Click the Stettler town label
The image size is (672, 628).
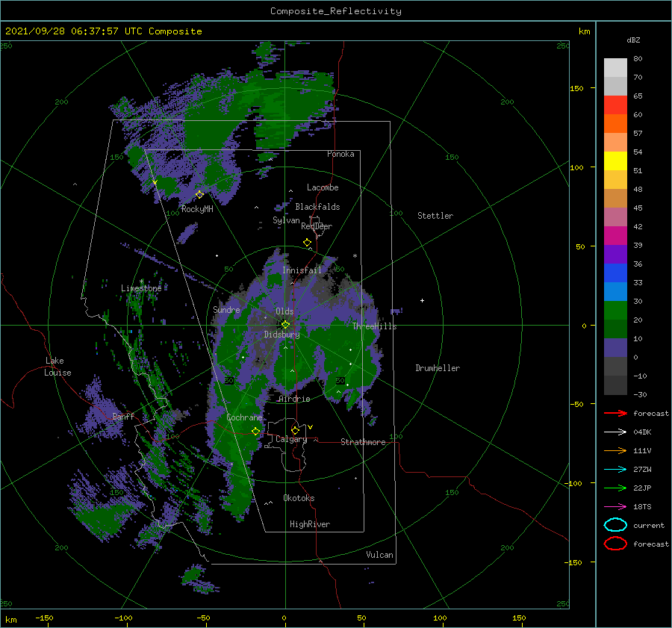[x=435, y=216]
